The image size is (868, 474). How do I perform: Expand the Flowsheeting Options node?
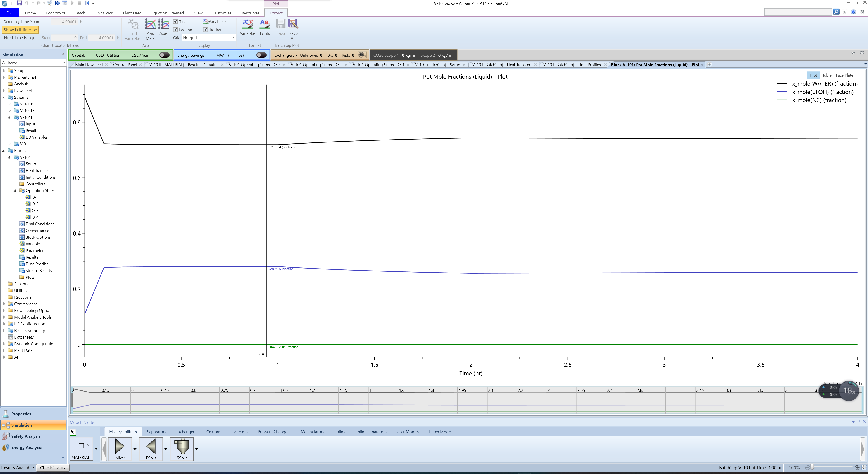tap(4, 310)
